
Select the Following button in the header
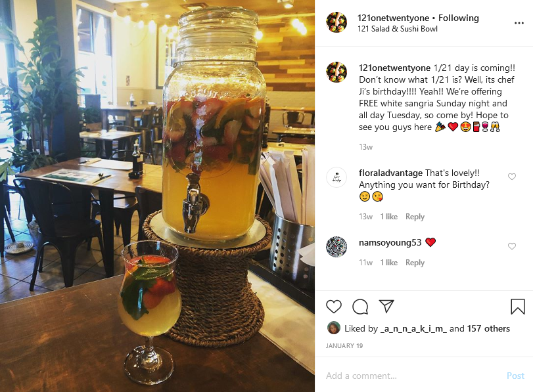pyautogui.click(x=458, y=18)
